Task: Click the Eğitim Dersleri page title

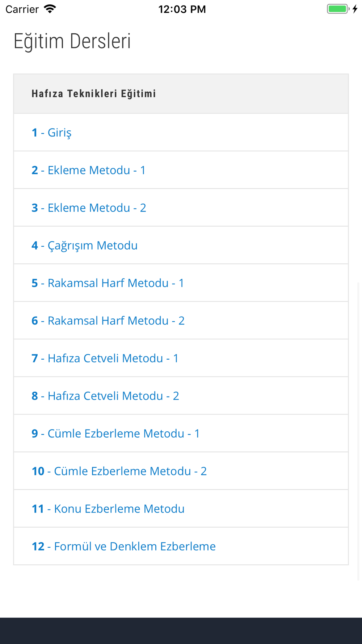Action: (72, 41)
